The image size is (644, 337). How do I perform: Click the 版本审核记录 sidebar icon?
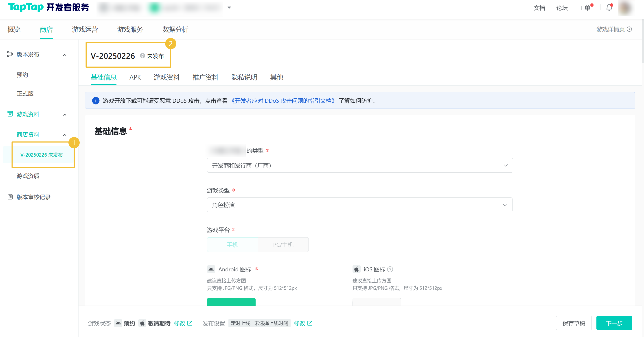coord(10,197)
